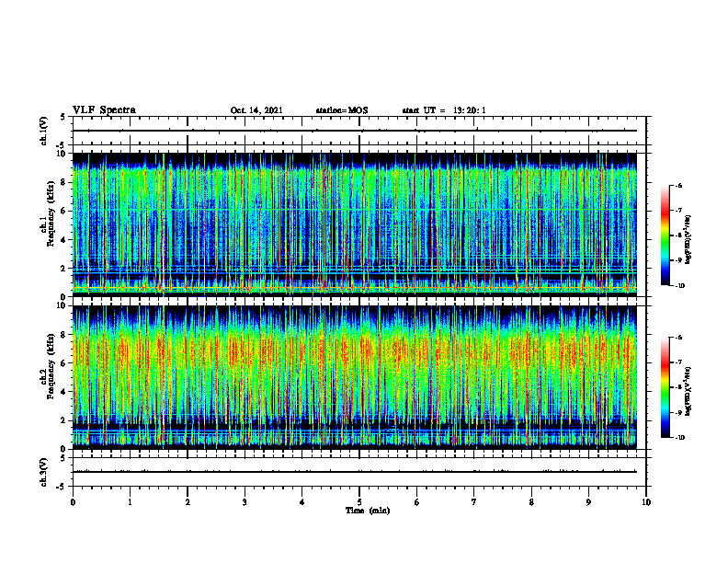Screen dimensions: 728x563
Task: Click the ch.1 voltage waveform strip at top
Action: [x=359, y=131]
